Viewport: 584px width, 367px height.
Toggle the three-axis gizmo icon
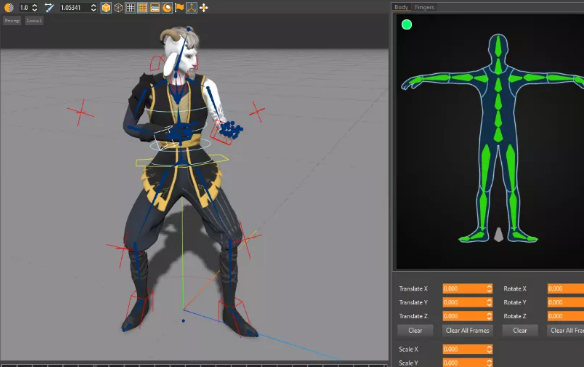pos(191,7)
